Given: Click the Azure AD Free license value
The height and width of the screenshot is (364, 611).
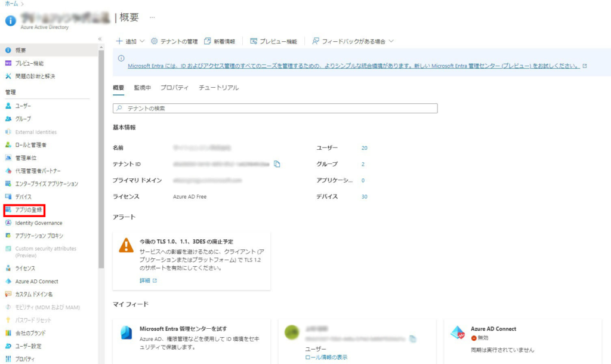Looking at the screenshot, I should (x=190, y=197).
